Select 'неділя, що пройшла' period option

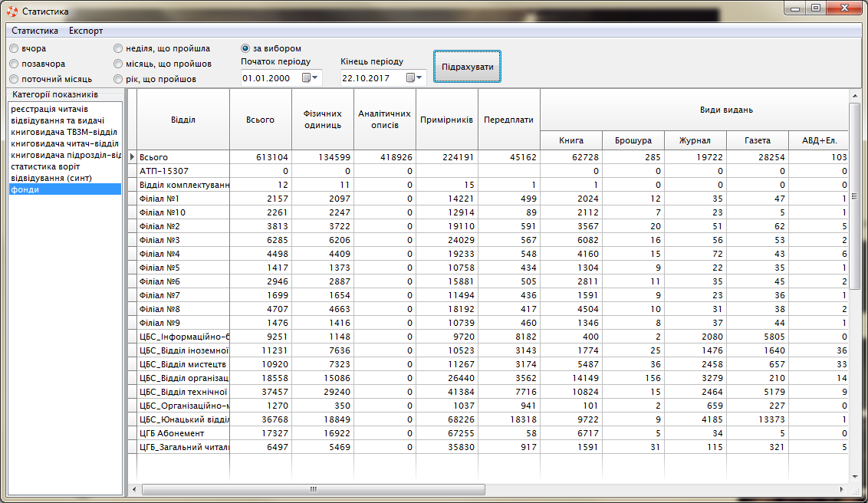coord(118,48)
